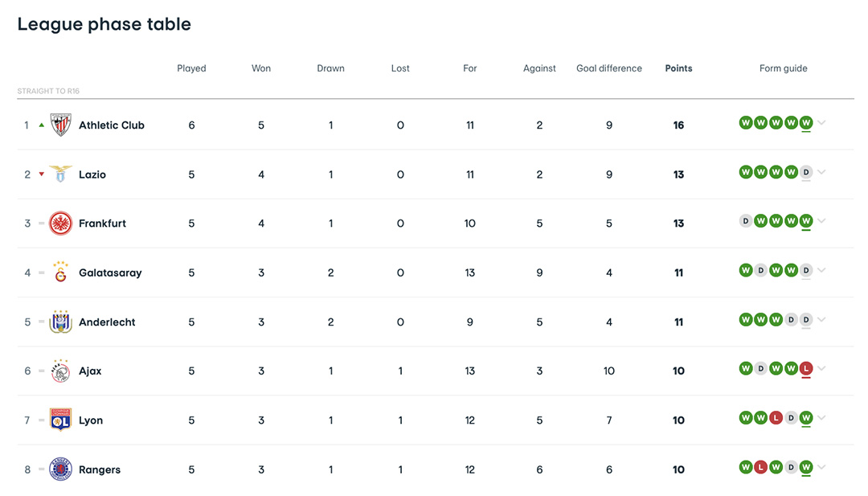Click Rangers' 6 goals against value

click(x=539, y=469)
